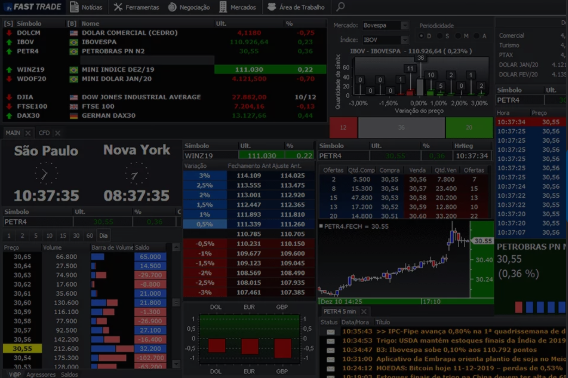Select the DOLCM quote row
Screen dimensions: 568x378
point(165,33)
